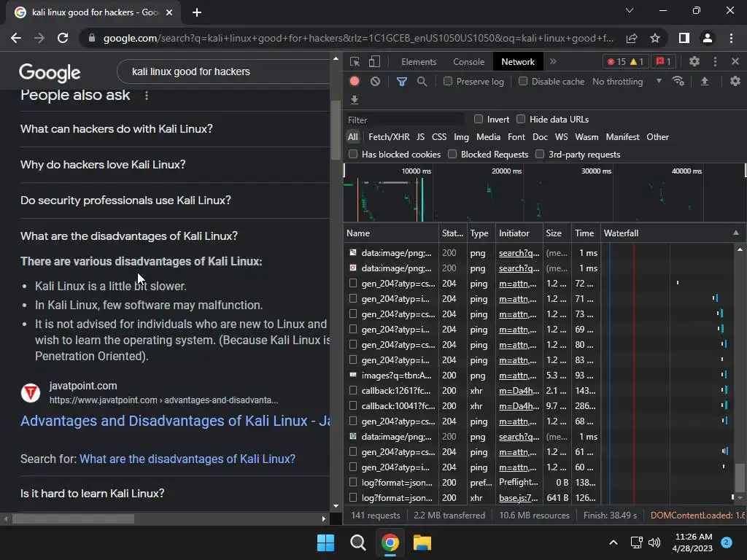The width and height of the screenshot is (747, 560).
Task: Open DevTools settings gear in top bar
Action: (x=694, y=61)
